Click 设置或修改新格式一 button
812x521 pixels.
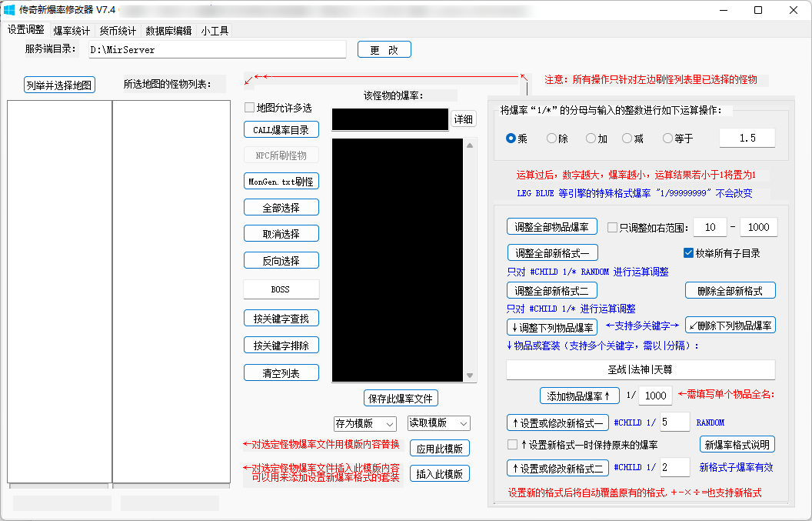(557, 422)
